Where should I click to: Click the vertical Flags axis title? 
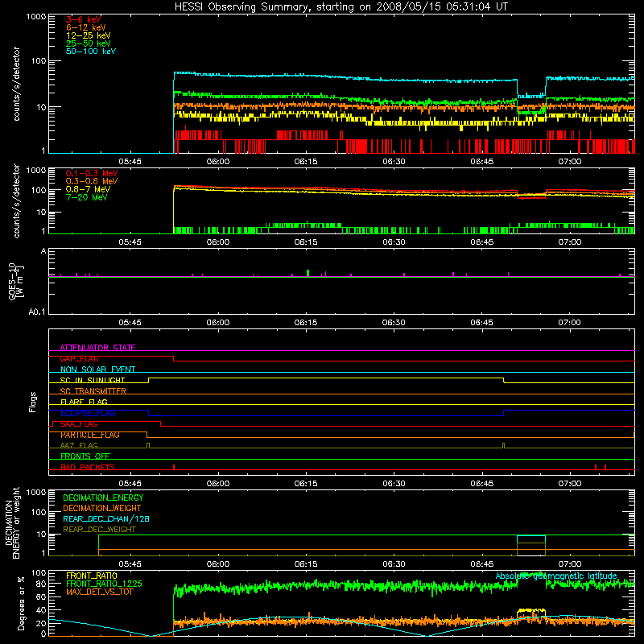point(33,402)
